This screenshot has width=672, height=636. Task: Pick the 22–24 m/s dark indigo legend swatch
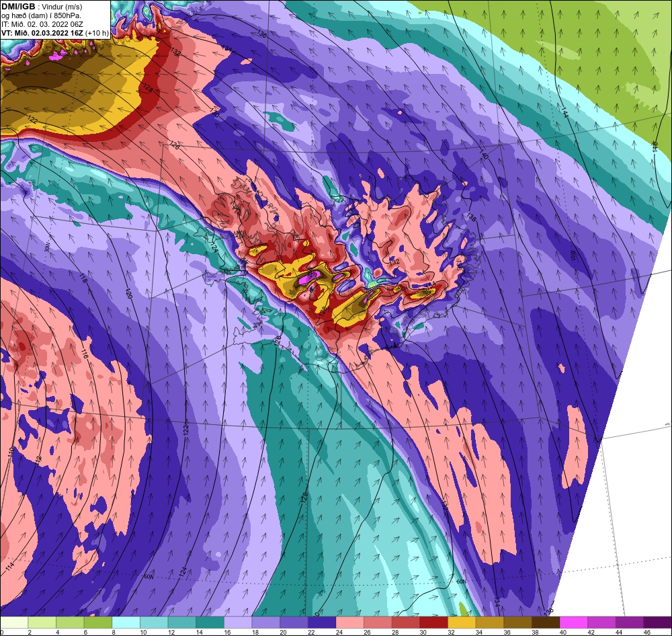point(322,623)
